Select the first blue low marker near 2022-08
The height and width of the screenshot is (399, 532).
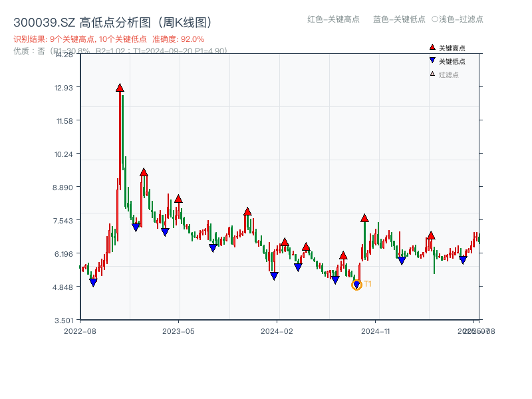click(94, 282)
